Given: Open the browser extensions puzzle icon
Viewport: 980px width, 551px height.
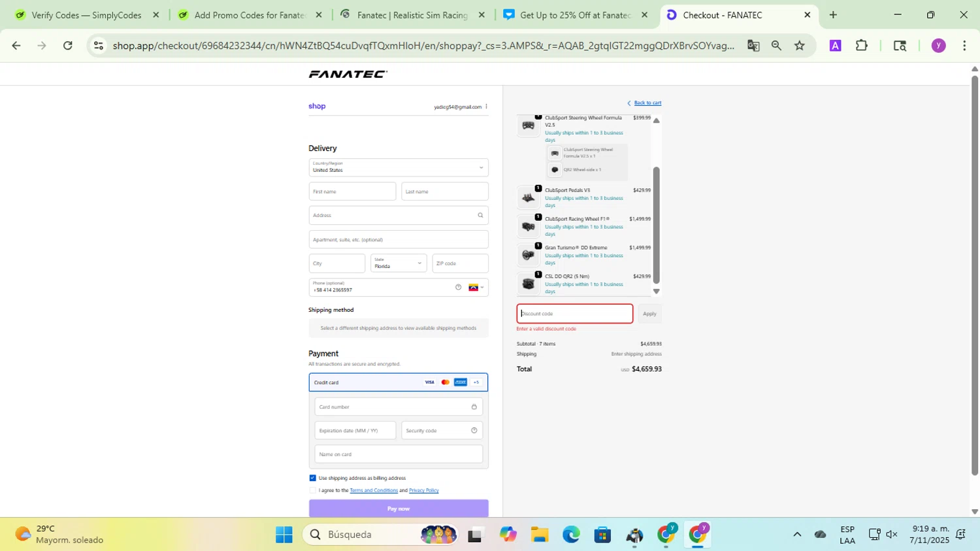Looking at the screenshot, I should pyautogui.click(x=862, y=45).
